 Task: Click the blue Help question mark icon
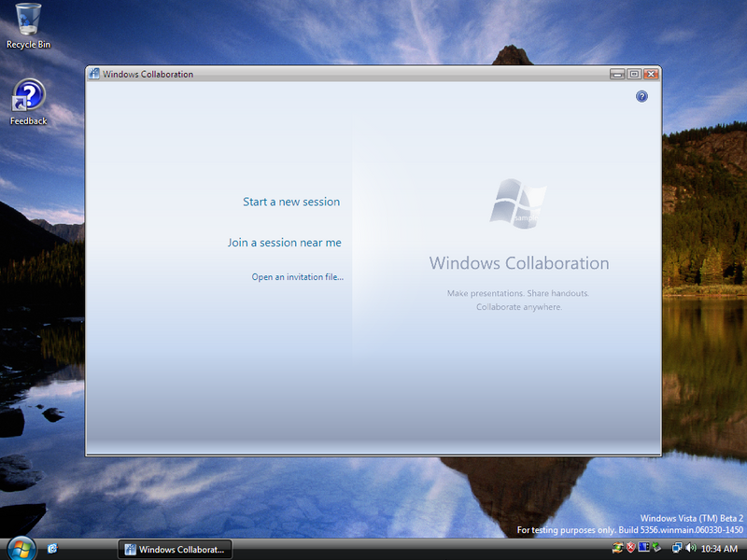(x=641, y=96)
